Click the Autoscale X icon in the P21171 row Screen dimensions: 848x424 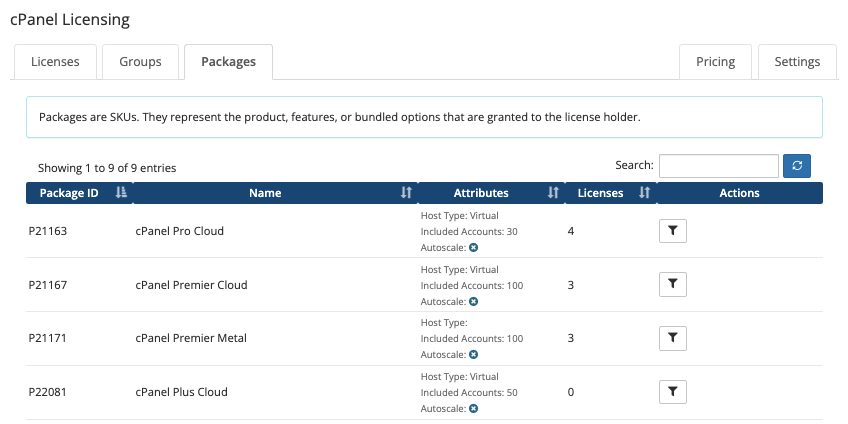point(473,355)
